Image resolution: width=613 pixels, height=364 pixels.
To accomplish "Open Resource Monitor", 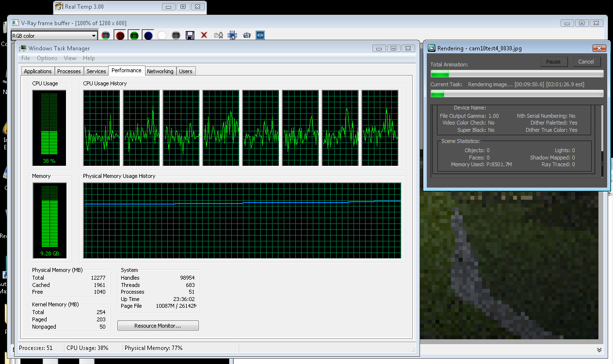I will pyautogui.click(x=158, y=326).
